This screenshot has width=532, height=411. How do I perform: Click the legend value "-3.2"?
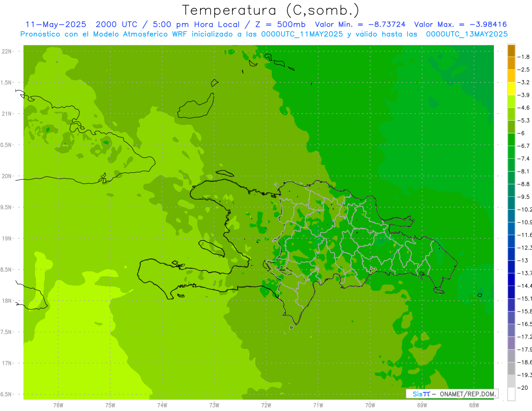click(524, 82)
